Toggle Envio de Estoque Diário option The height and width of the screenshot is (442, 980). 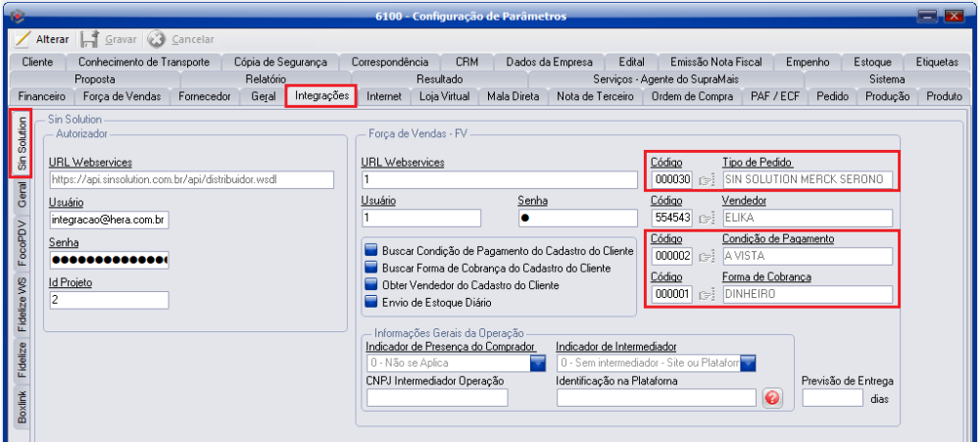coord(372,302)
